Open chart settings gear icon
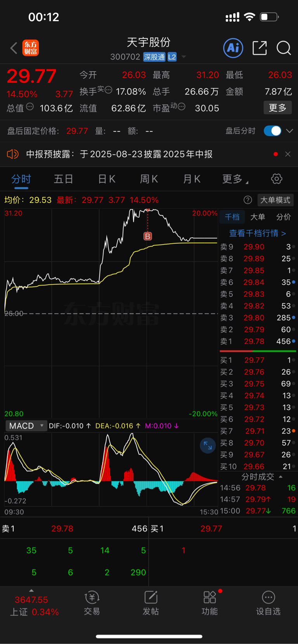The width and height of the screenshot is (298, 644). pyautogui.click(x=276, y=179)
